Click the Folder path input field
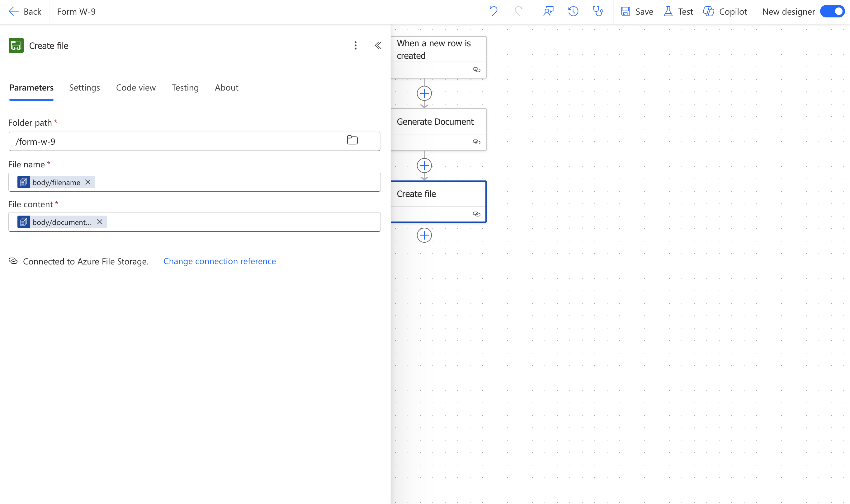 (x=194, y=141)
